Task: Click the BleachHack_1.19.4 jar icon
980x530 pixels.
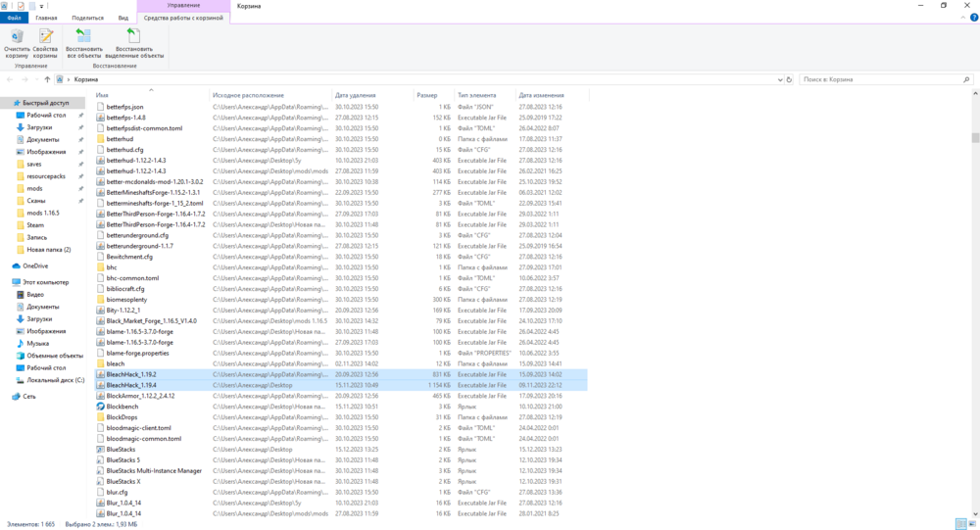Action: tap(100, 385)
